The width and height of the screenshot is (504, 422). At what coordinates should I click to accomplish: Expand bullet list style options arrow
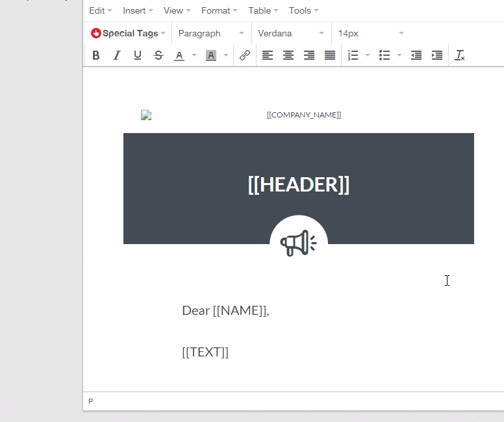coord(399,55)
